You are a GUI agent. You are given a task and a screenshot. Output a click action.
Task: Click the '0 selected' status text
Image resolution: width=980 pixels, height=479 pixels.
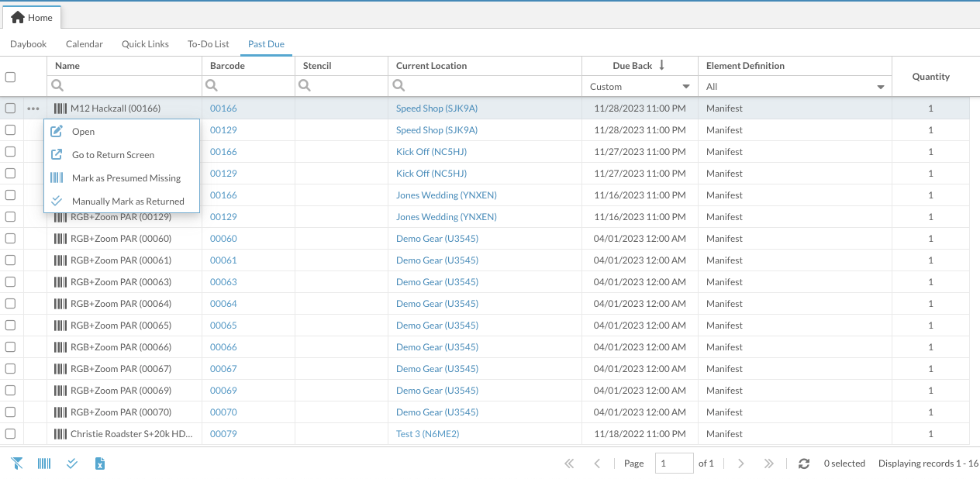844,463
